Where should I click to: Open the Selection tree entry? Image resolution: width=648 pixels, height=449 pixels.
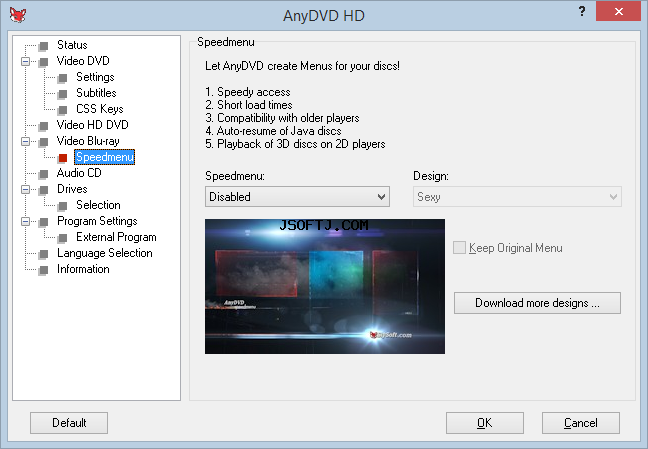(98, 205)
